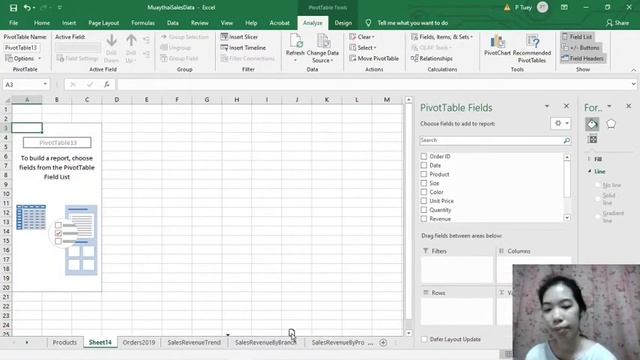Screen dimensions: 640x360
Task: Close the PivotTable Fields pane
Action: [566, 106]
